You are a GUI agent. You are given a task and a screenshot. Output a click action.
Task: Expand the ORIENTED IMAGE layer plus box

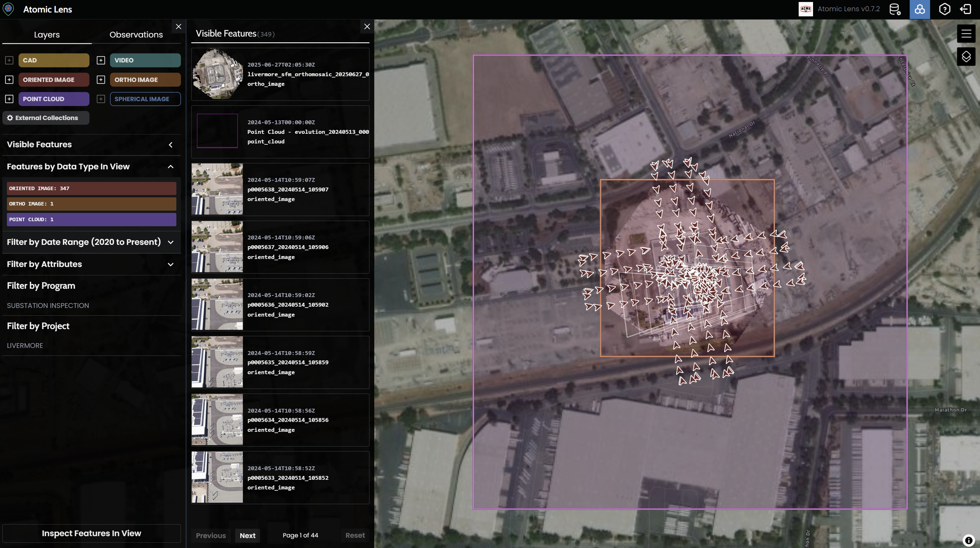(9, 80)
